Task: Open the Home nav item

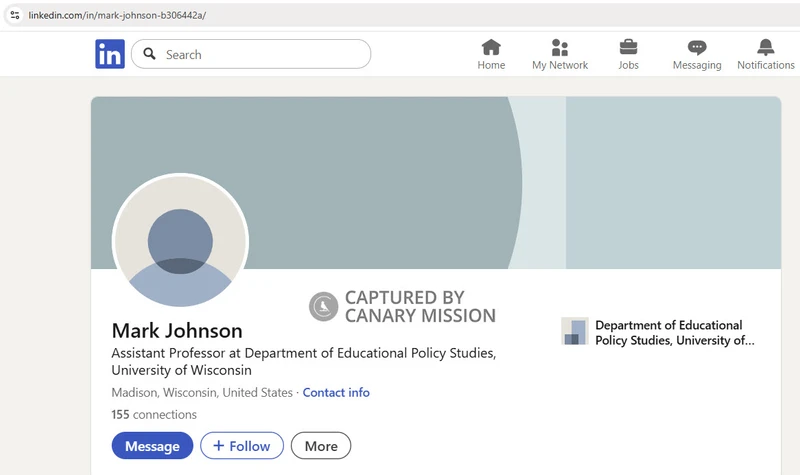Action: pyautogui.click(x=491, y=55)
